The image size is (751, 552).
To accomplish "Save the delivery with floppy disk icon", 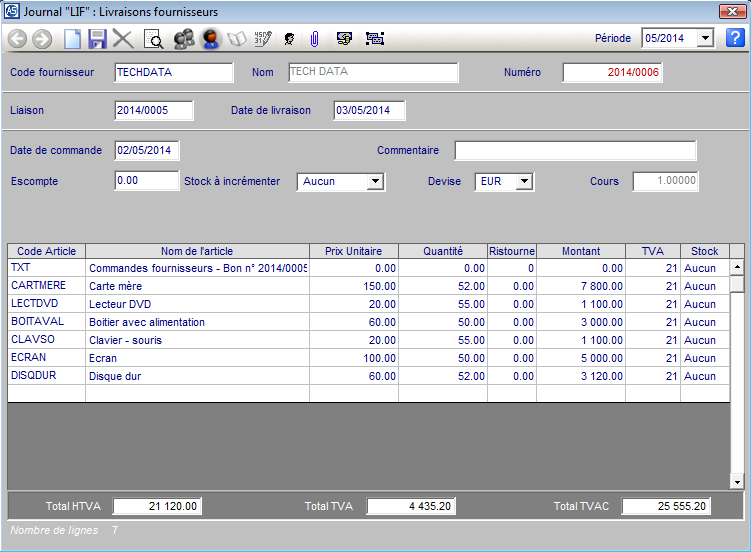I will click(97, 39).
